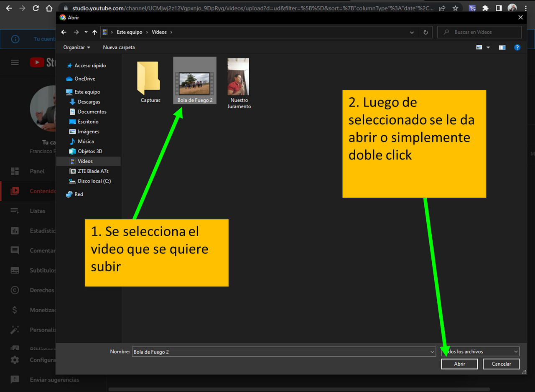Screen dimensions: 535x392
Task: Click Chrome home button
Action: click(x=49, y=8)
